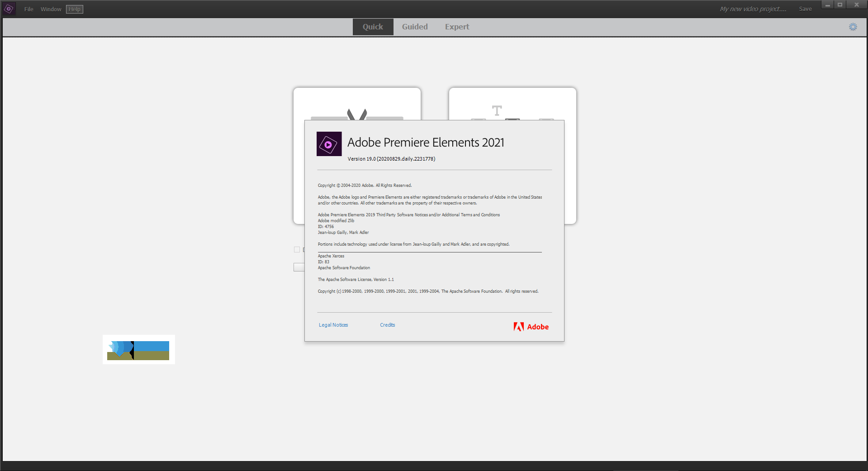Click 'The Apache Software License, Version 1.1' text

coord(356,280)
